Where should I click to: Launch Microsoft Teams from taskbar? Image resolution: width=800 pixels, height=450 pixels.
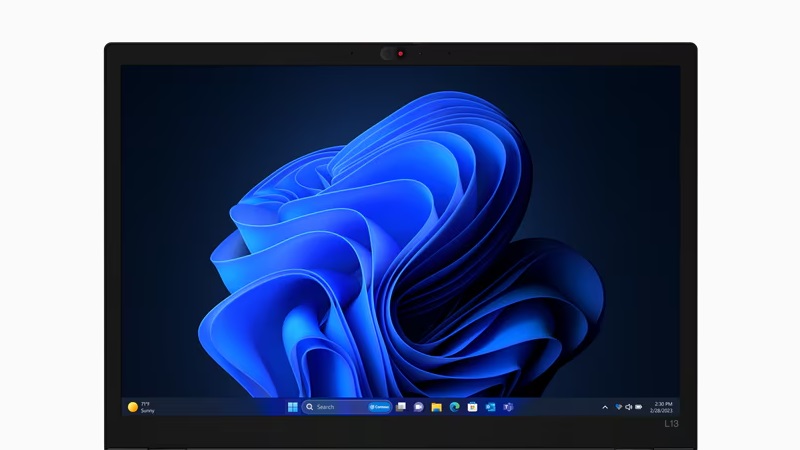508,407
